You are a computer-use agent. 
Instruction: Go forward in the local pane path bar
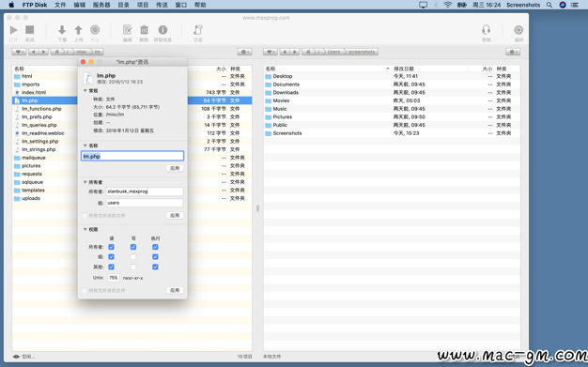tap(295, 52)
